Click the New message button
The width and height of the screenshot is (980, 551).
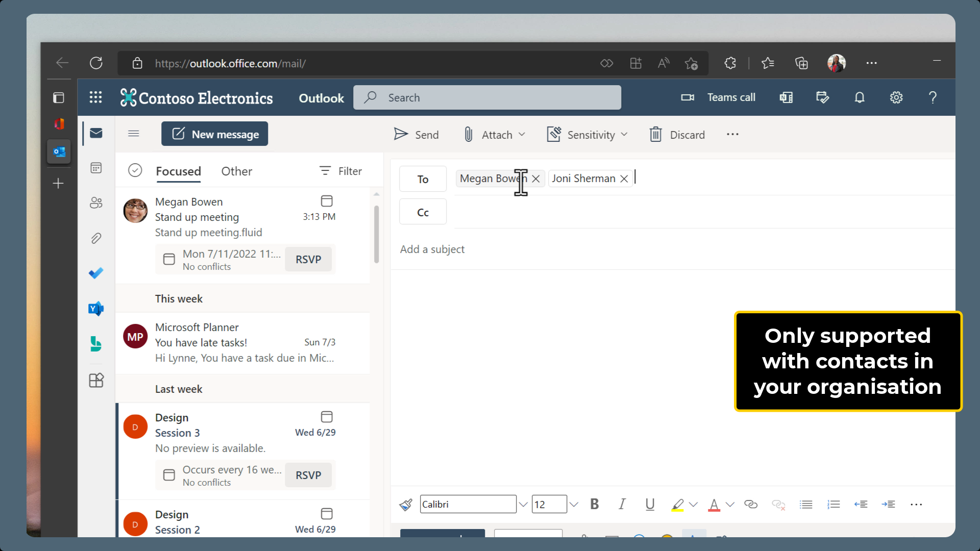click(x=214, y=134)
